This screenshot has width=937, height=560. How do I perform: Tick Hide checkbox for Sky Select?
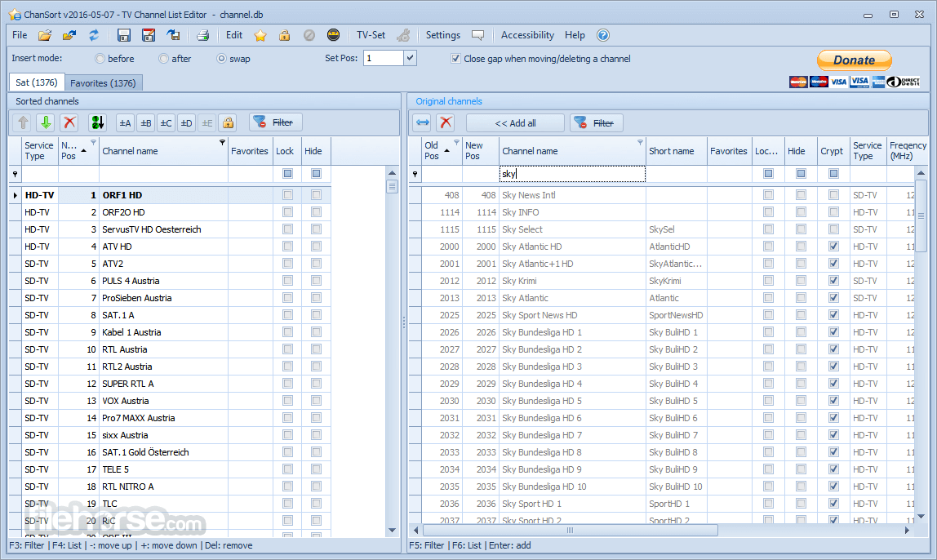tap(801, 229)
